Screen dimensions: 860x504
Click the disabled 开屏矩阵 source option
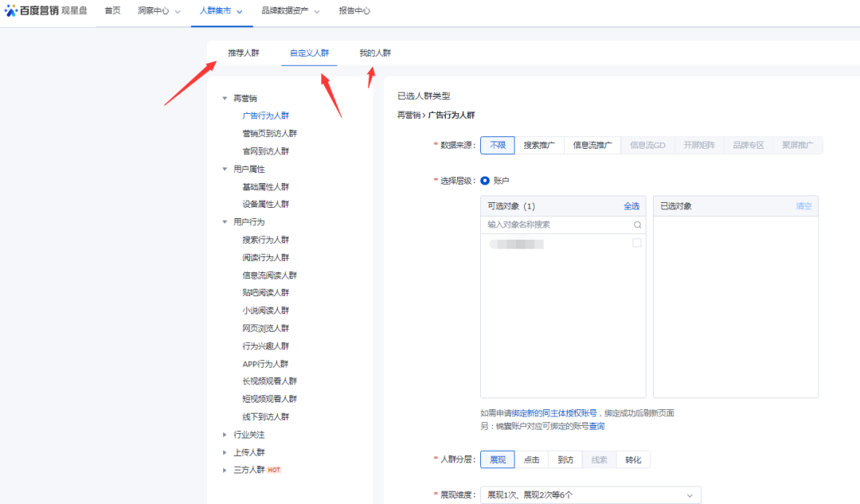[x=699, y=146]
